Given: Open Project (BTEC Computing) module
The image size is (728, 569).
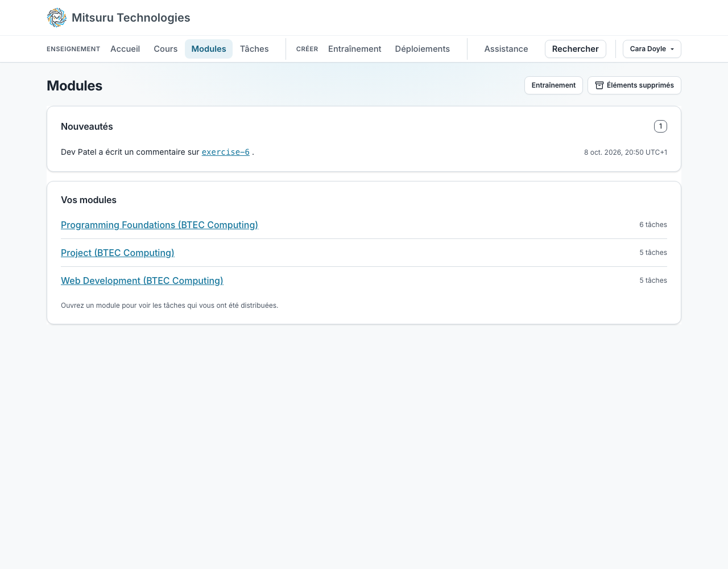Looking at the screenshot, I should pos(118,253).
